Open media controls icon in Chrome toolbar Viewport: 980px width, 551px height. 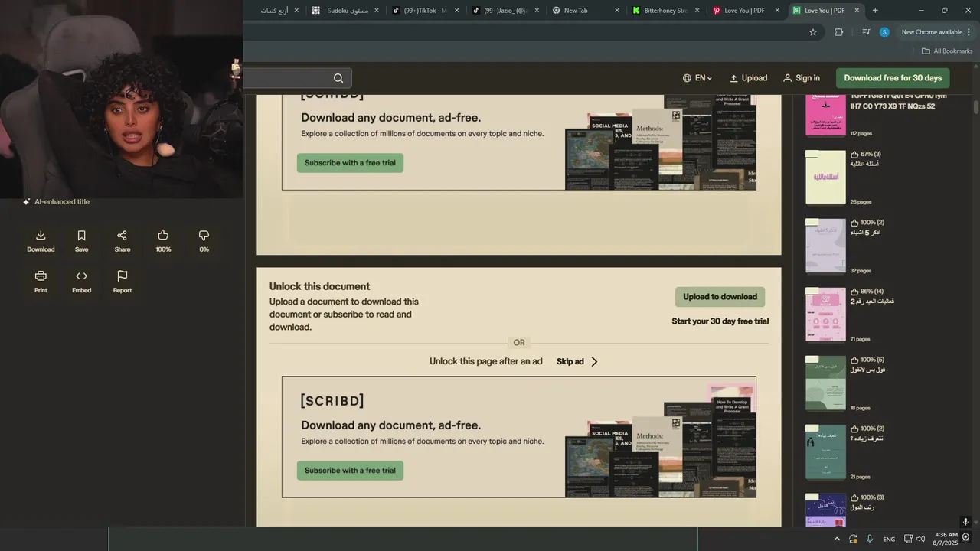pos(866,32)
